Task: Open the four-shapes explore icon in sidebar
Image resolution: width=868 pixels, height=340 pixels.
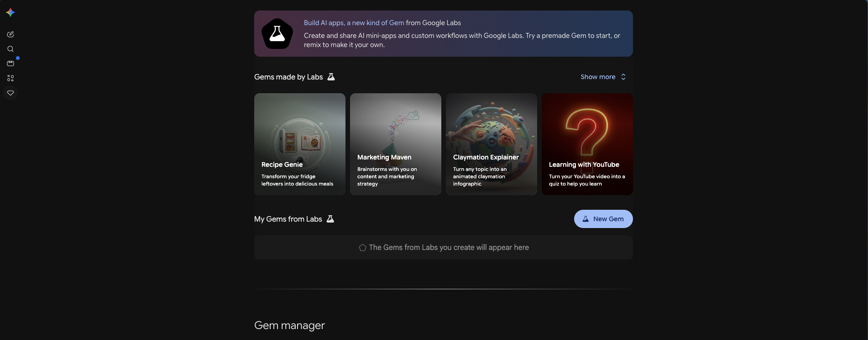Action: 10,78
